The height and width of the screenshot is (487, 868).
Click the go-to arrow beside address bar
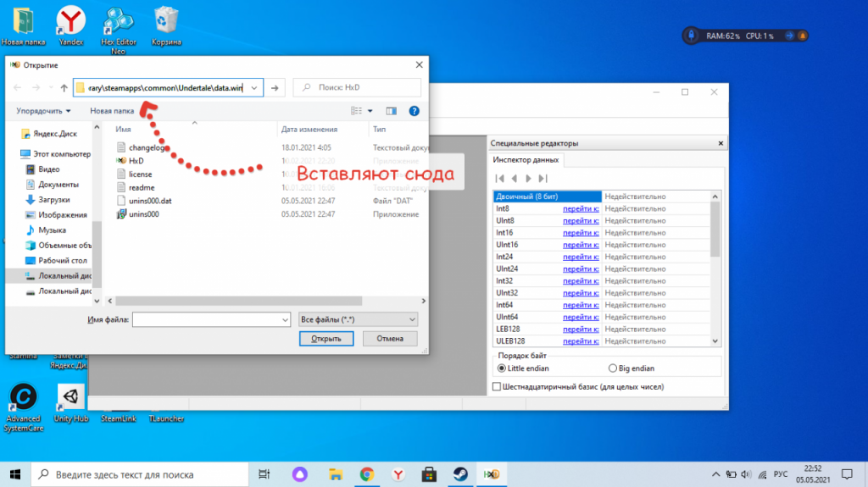pos(275,88)
